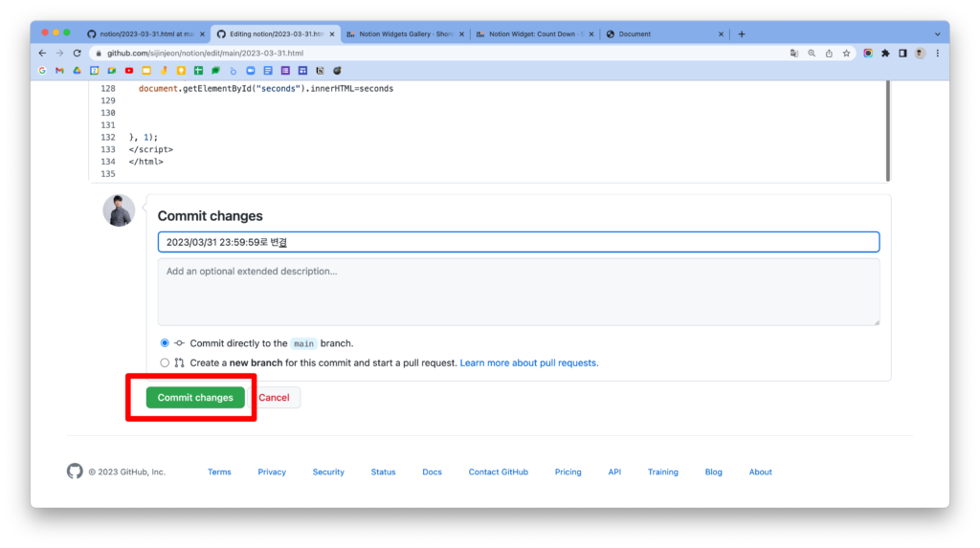Screen dimensions: 980x548
Task: Toggle the browser side panel button
Action: (x=902, y=54)
